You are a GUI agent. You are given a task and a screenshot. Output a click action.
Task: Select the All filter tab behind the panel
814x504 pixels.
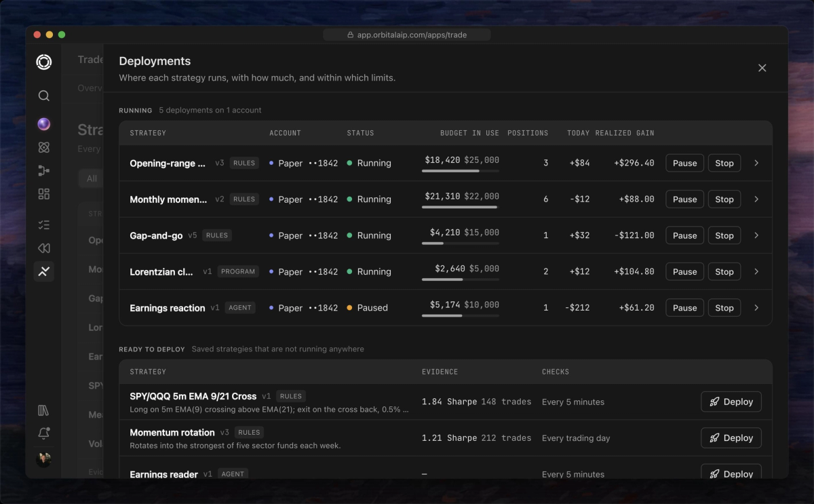[x=92, y=178]
